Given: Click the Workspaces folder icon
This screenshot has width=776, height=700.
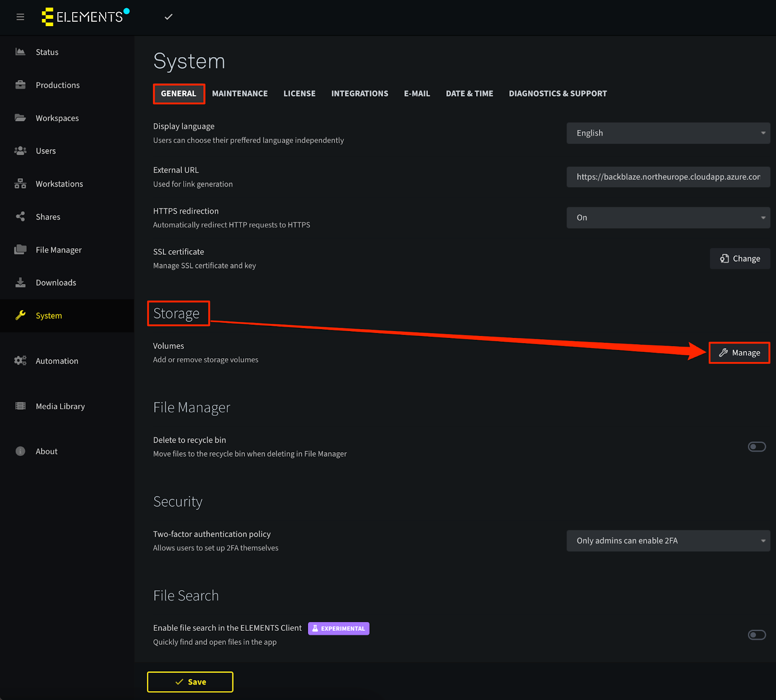Looking at the screenshot, I should pos(20,118).
